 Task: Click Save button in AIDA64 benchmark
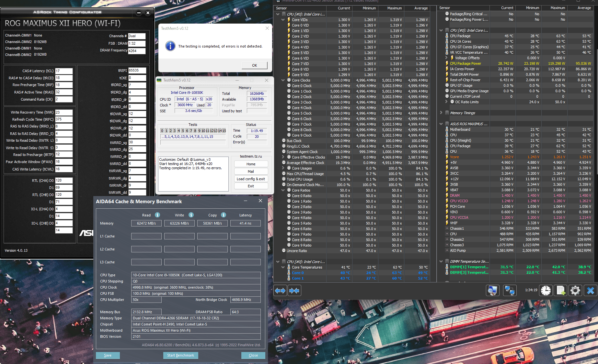(x=108, y=355)
